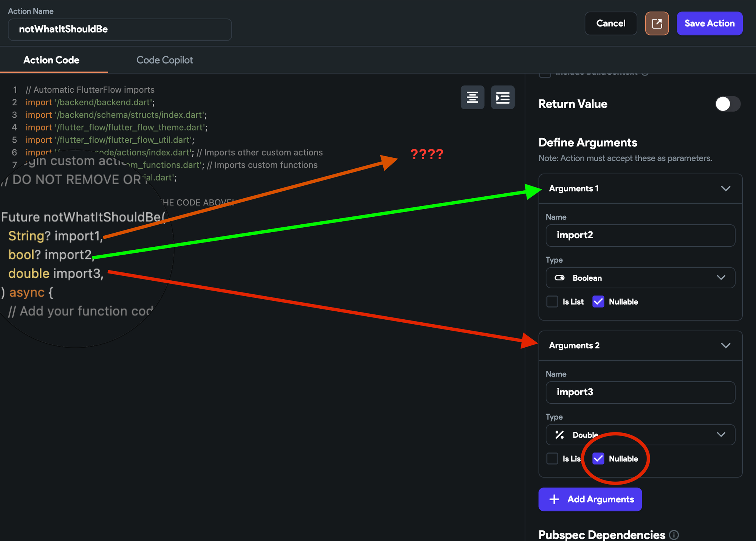Click code line 3 importing structs/index.dart
The image size is (756, 541).
(x=116, y=115)
